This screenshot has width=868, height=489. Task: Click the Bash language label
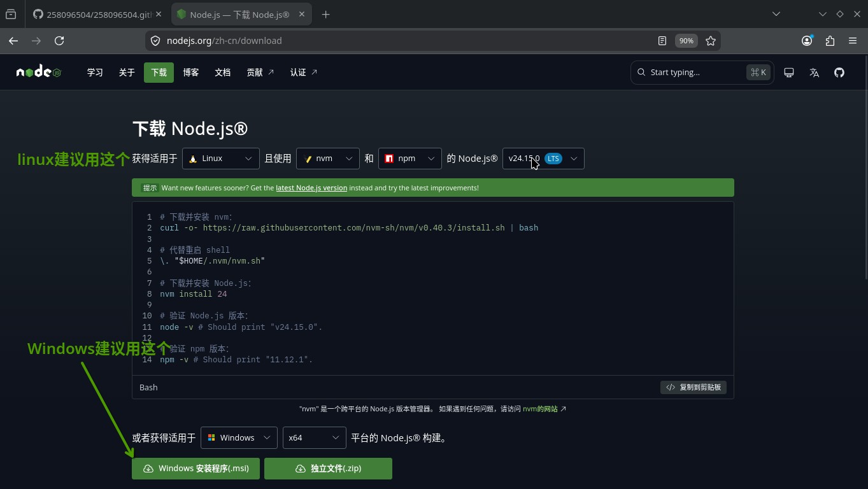point(148,387)
